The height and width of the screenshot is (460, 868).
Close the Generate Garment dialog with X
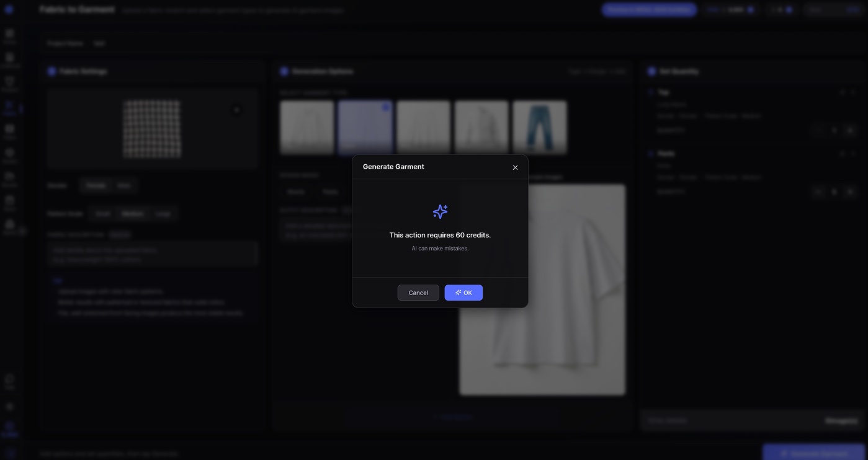(515, 167)
